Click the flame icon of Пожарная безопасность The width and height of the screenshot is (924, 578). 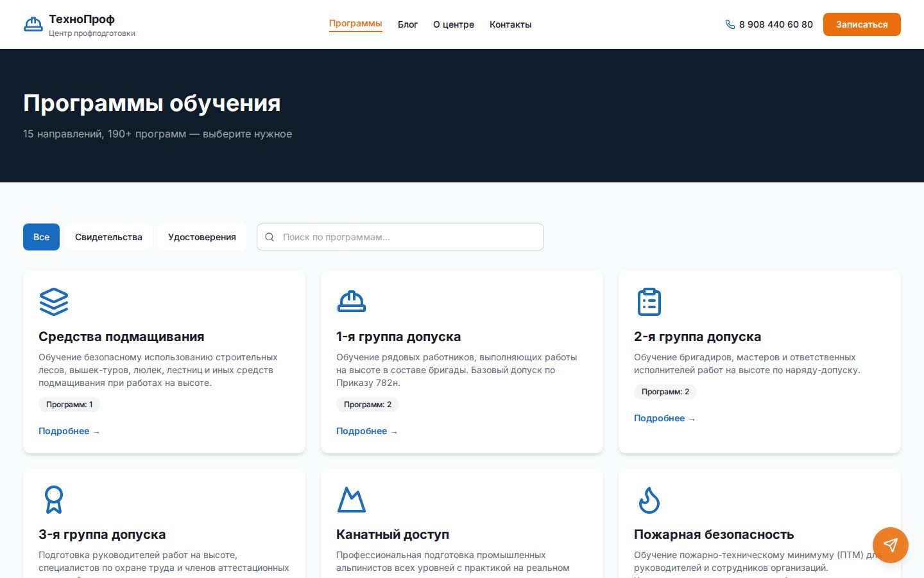click(649, 500)
